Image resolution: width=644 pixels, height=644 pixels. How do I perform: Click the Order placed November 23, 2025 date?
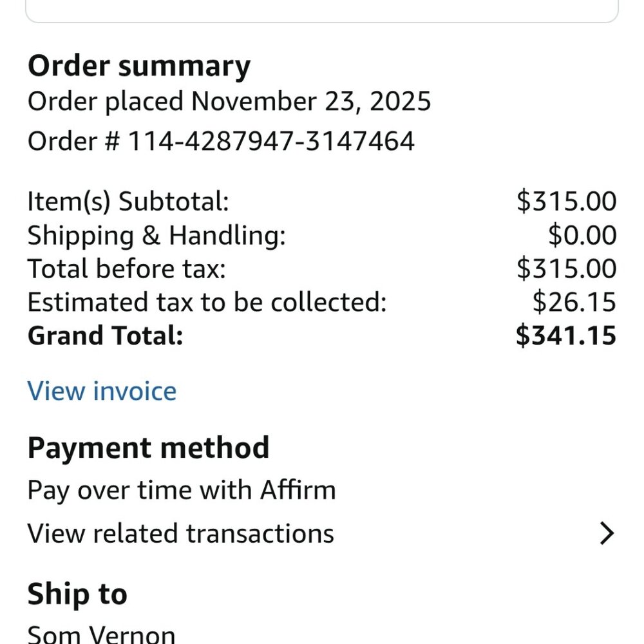pyautogui.click(x=229, y=102)
